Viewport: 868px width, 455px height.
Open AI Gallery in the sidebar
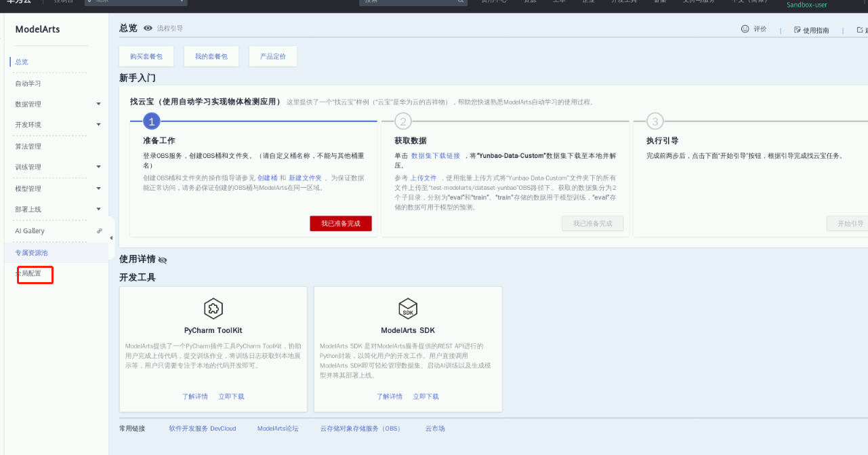(x=30, y=231)
